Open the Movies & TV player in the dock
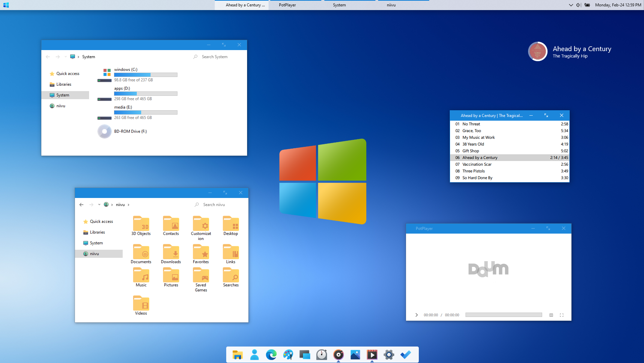Viewport: 644px width, 363px height. [372, 355]
